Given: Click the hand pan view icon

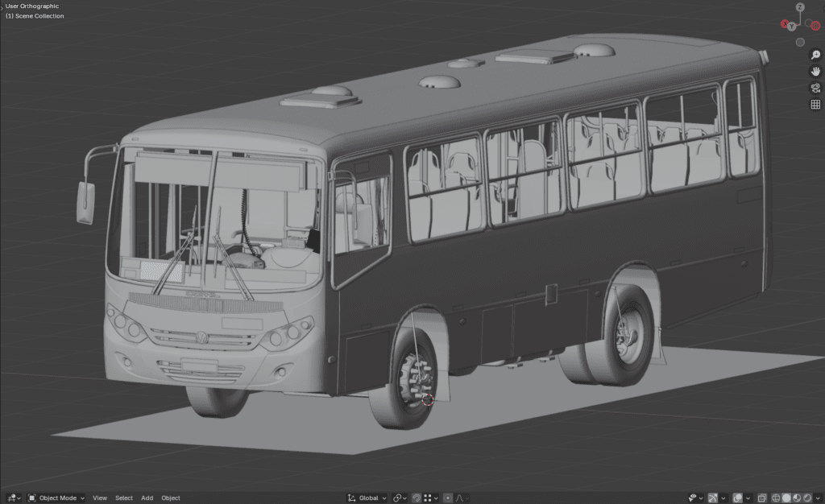Looking at the screenshot, I should tap(815, 71).
